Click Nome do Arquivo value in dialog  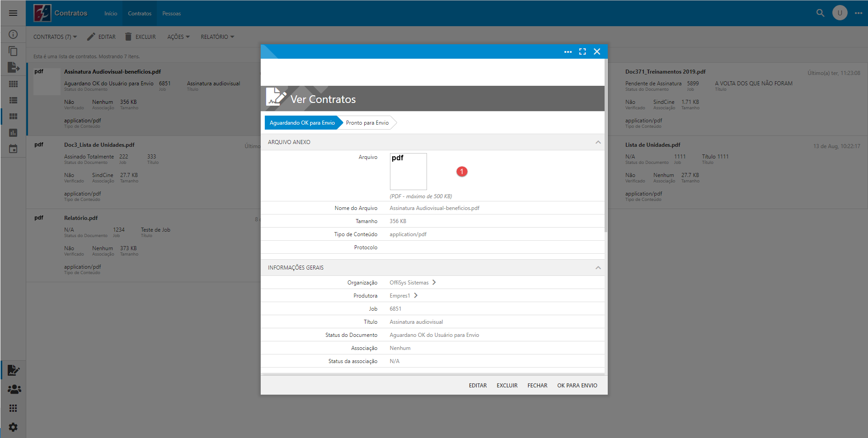coord(434,208)
